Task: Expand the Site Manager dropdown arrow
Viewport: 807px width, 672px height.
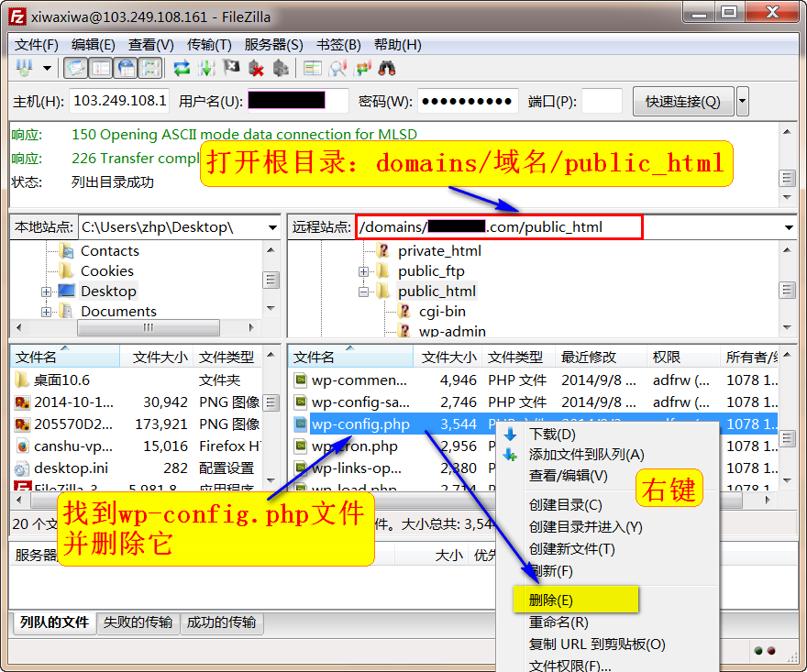Action: [48, 68]
